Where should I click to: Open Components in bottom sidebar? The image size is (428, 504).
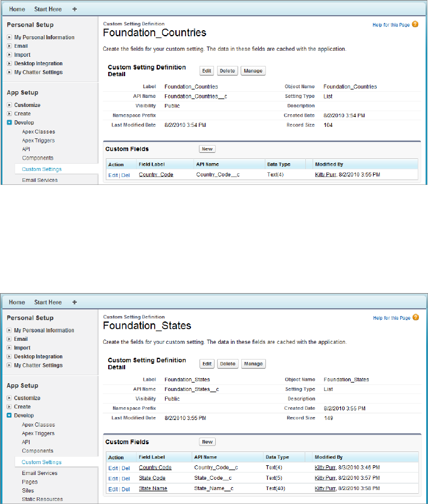(37, 451)
